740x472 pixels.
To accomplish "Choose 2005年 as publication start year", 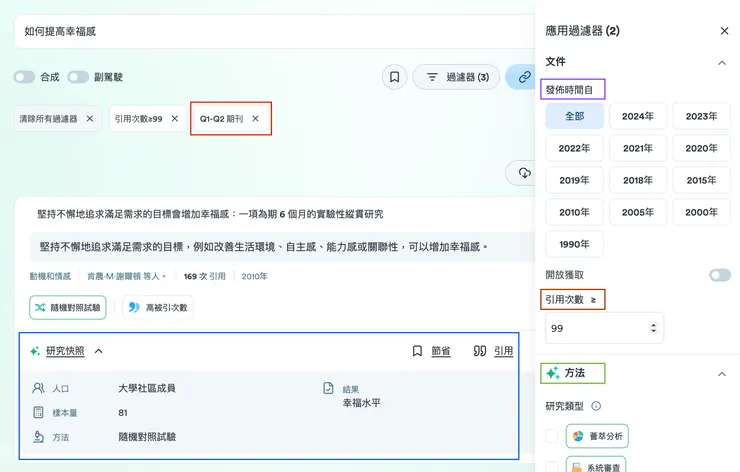I will [x=638, y=212].
